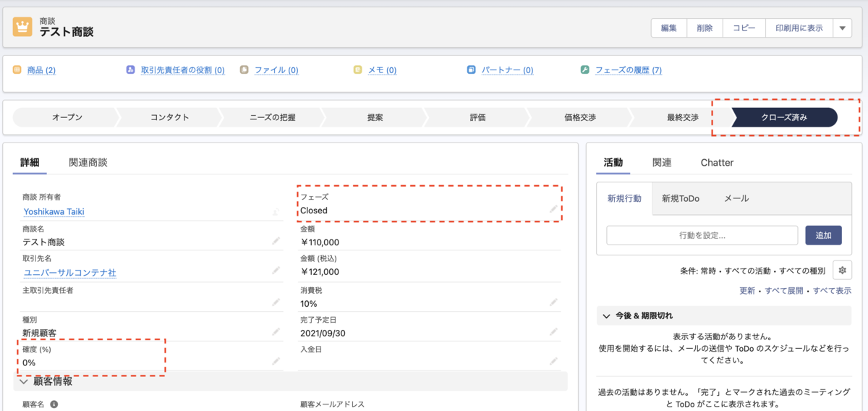Viewport: 868px width, 411px height.
Task: Edit 入金日 field with pencil icon
Action: (x=553, y=360)
